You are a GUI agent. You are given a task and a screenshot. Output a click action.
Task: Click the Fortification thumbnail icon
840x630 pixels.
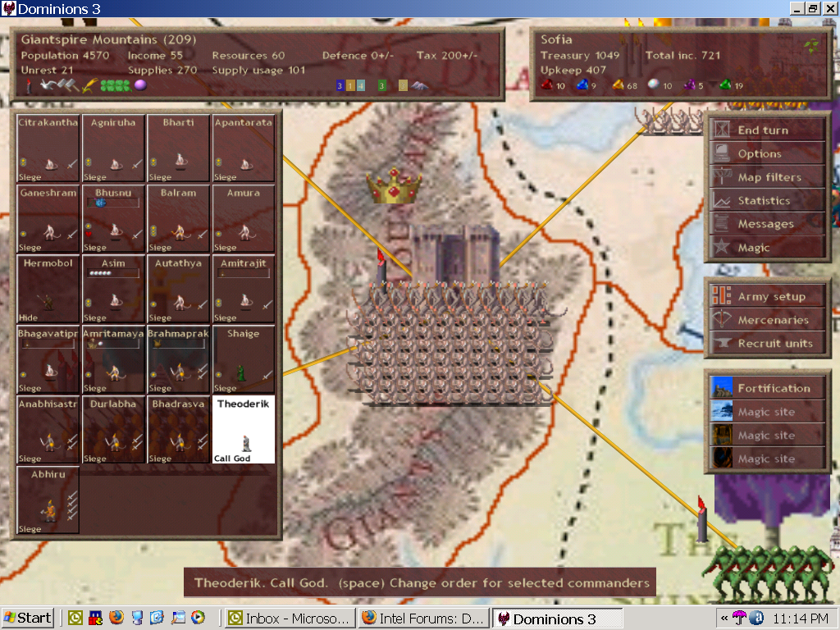pos(722,389)
